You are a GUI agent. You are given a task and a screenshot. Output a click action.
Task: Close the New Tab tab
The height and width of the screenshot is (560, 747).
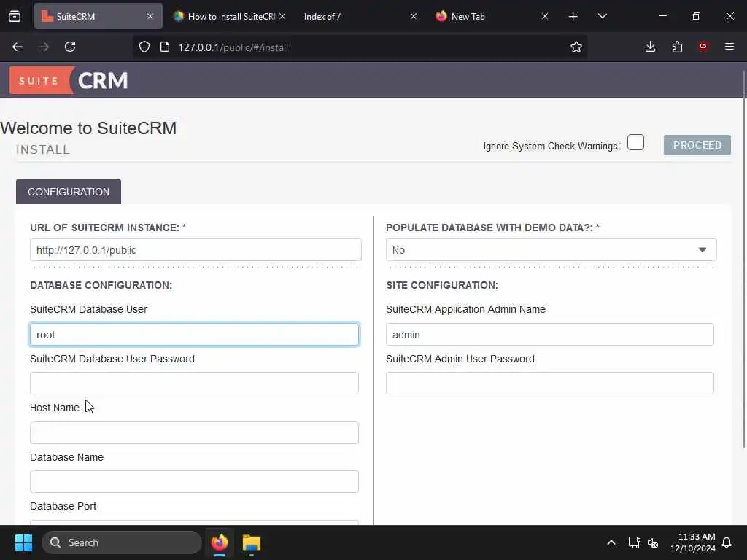(545, 16)
